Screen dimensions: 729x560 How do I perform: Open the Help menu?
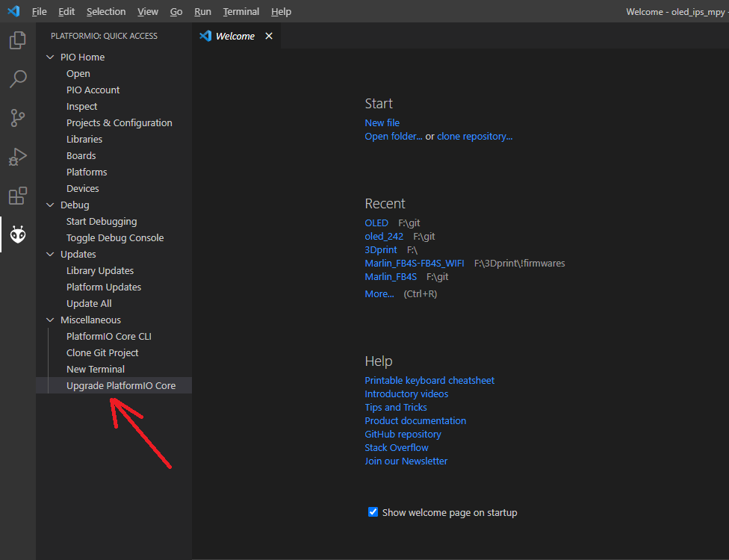tap(282, 12)
